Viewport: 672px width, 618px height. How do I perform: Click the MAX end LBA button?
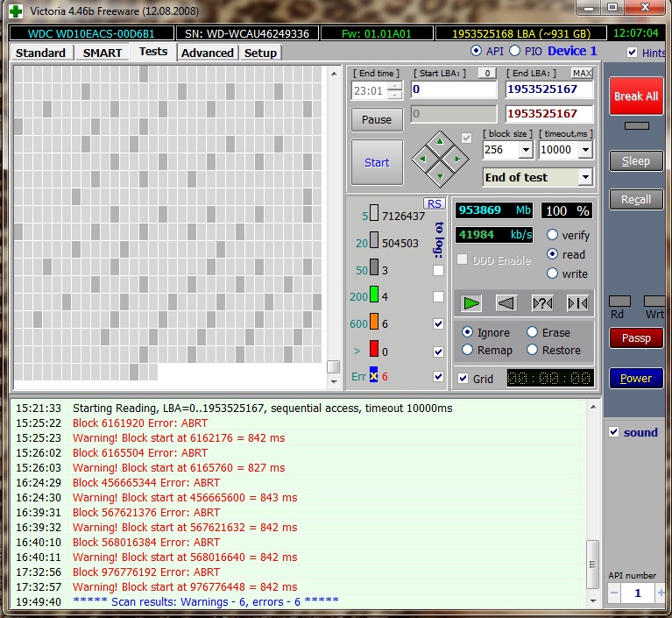(582, 73)
